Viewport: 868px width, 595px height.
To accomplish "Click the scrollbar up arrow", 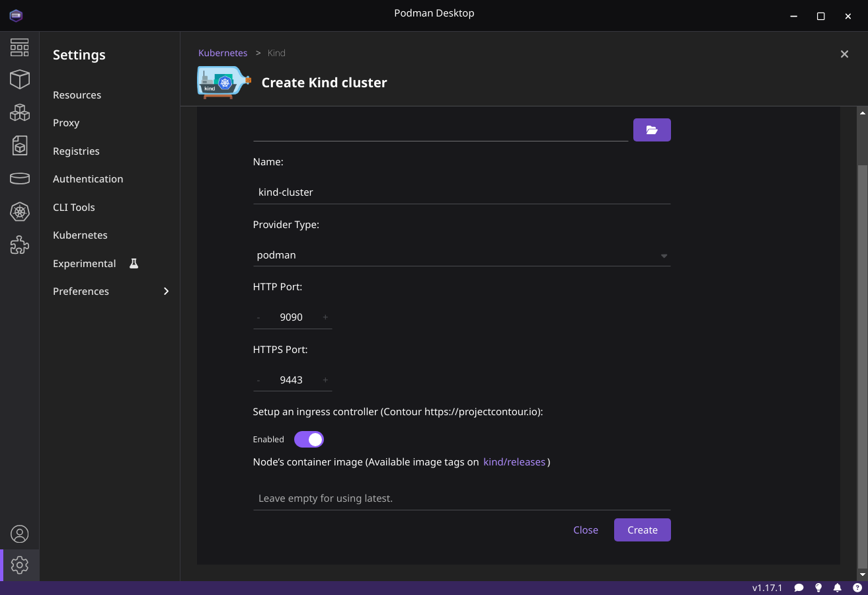I will coord(862,113).
